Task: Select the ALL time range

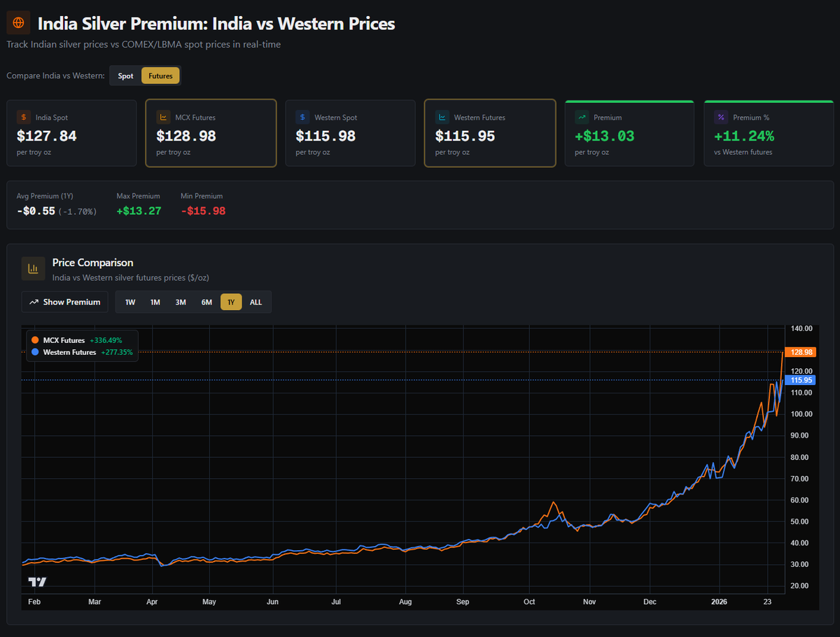Action: coord(255,302)
